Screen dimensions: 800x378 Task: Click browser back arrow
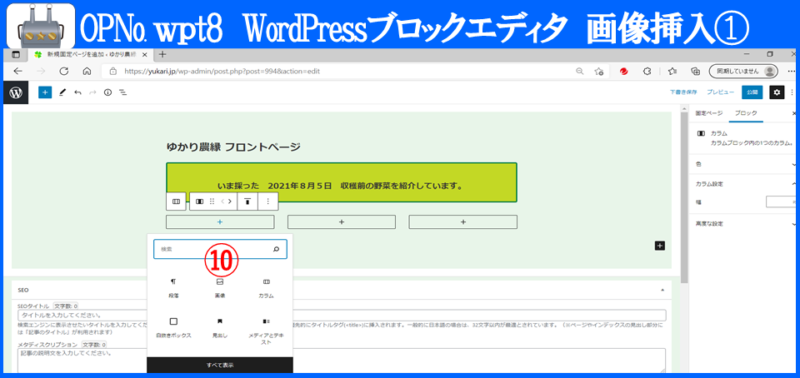[17, 71]
